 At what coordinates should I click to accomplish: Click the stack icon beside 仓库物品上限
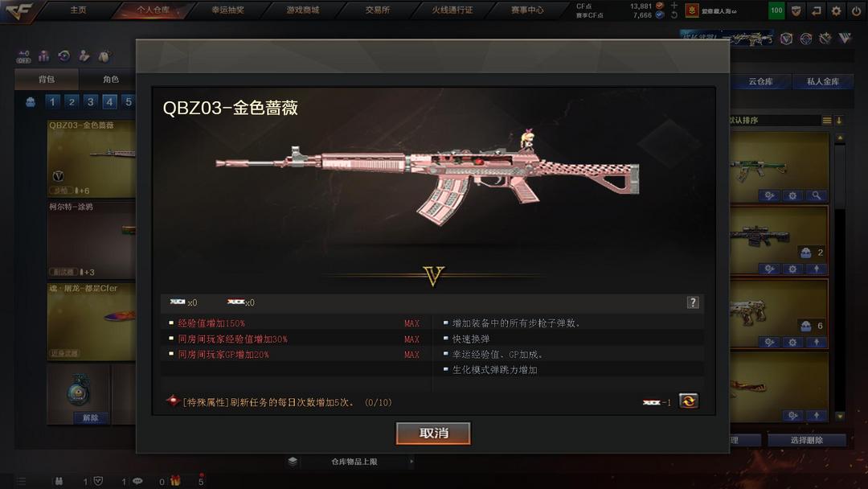coord(293,462)
